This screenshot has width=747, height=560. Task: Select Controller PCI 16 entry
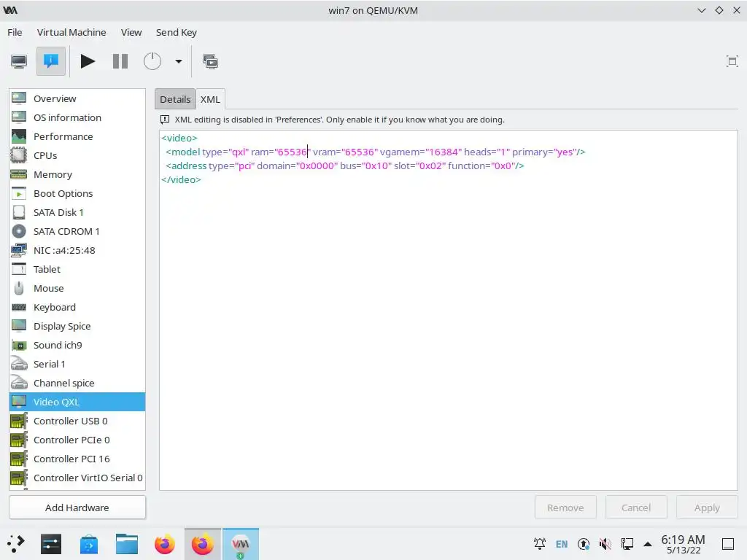pyautogui.click(x=77, y=459)
